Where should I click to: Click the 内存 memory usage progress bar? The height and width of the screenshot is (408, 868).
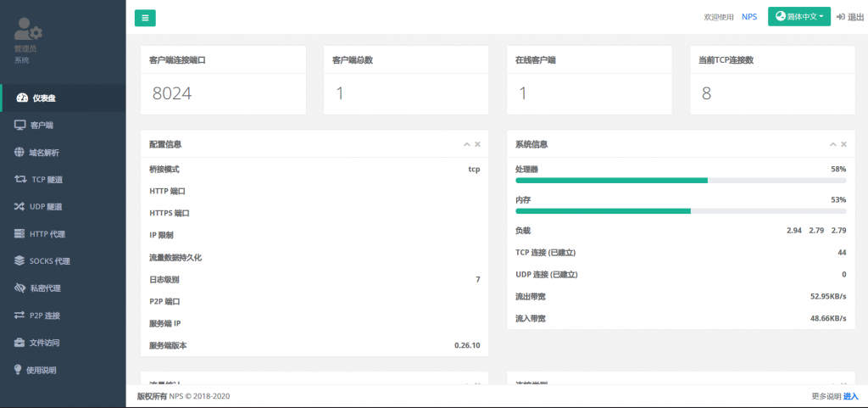[x=681, y=211]
